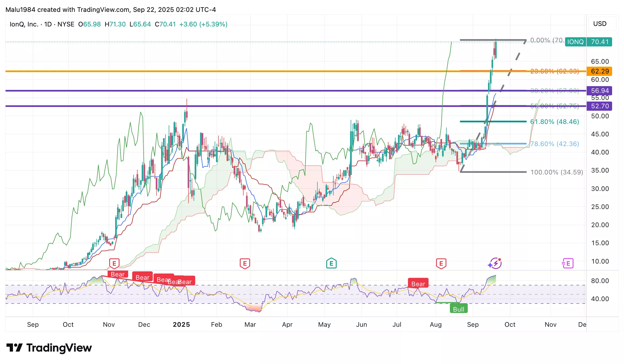Viewport: 624px width, 364px height.
Task: Click the 61.80% (48.46) Fibonacci label
Action: pyautogui.click(x=555, y=122)
